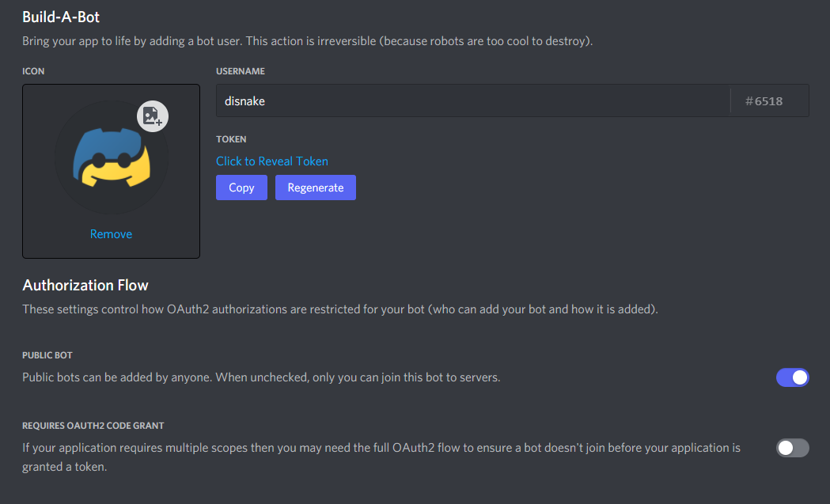Click the Click to Reveal Token link
Viewport: 830px width, 504px height.
pyautogui.click(x=271, y=161)
